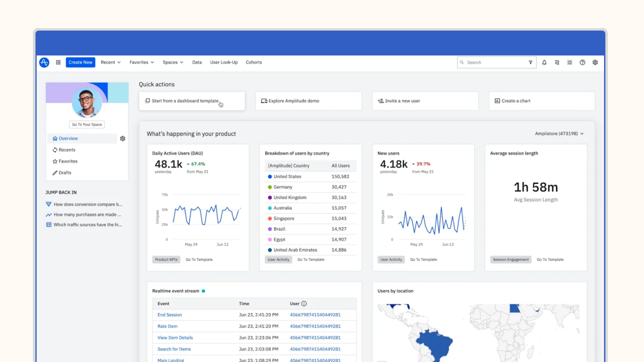The width and height of the screenshot is (644, 362).
Task: Open the gear icon beside Overview
Action: click(122, 138)
